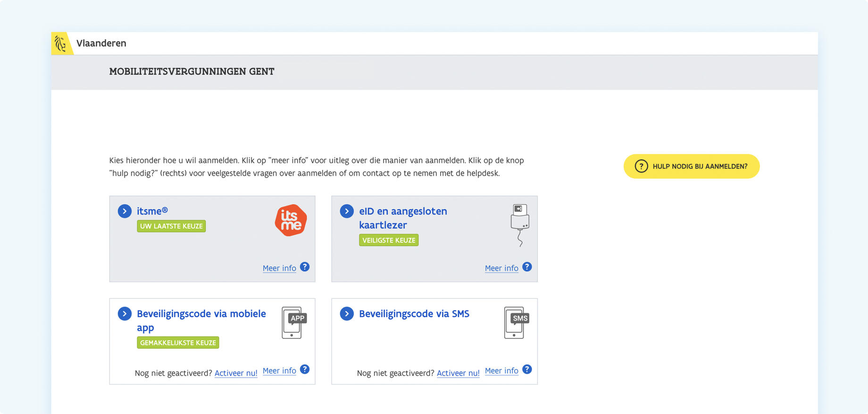The height and width of the screenshot is (414, 868).
Task: Click the GEMAKKELIJKSTE KEUZE badge
Action: tap(178, 343)
